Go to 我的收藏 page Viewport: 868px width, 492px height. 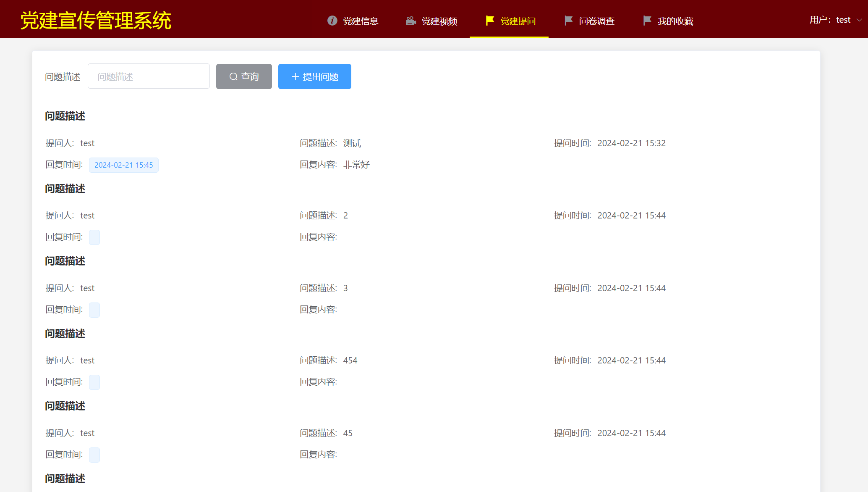coord(675,21)
